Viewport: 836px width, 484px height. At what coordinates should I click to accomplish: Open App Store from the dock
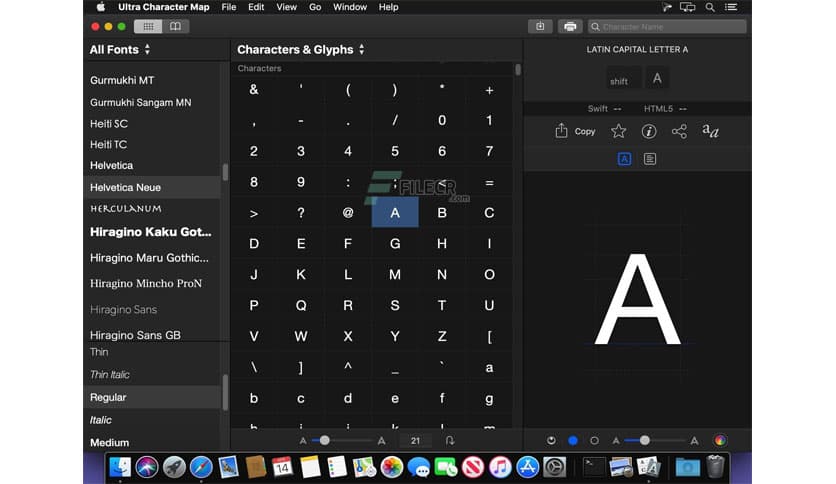coord(527,467)
